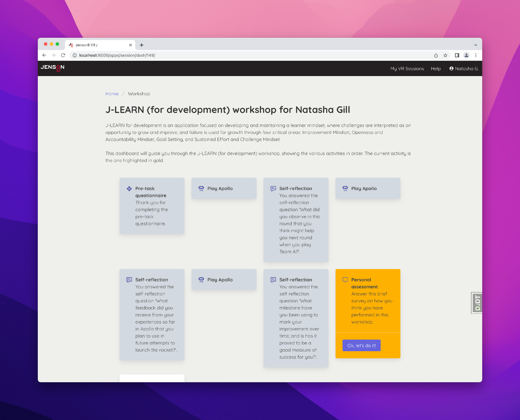Click the Pre-task questionnaire diamond icon
The width and height of the screenshot is (520, 420).
click(129, 189)
